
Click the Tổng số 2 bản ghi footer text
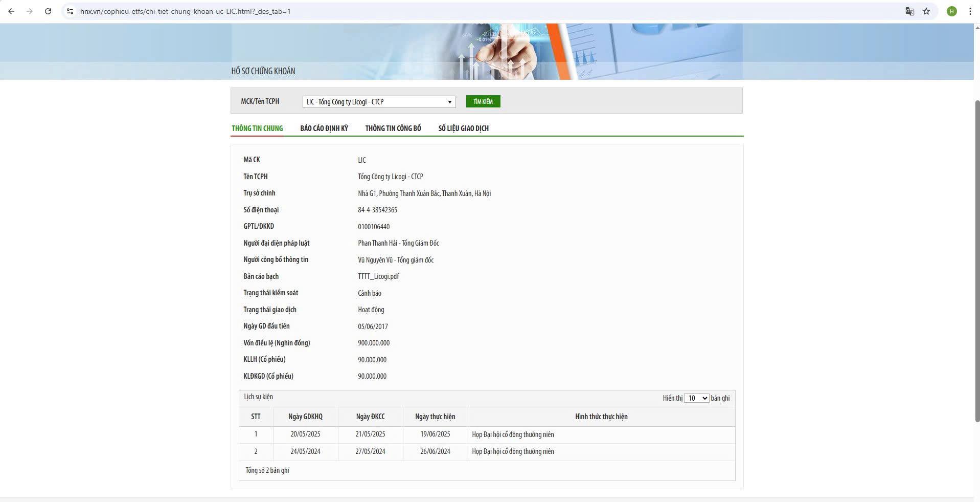tap(267, 470)
